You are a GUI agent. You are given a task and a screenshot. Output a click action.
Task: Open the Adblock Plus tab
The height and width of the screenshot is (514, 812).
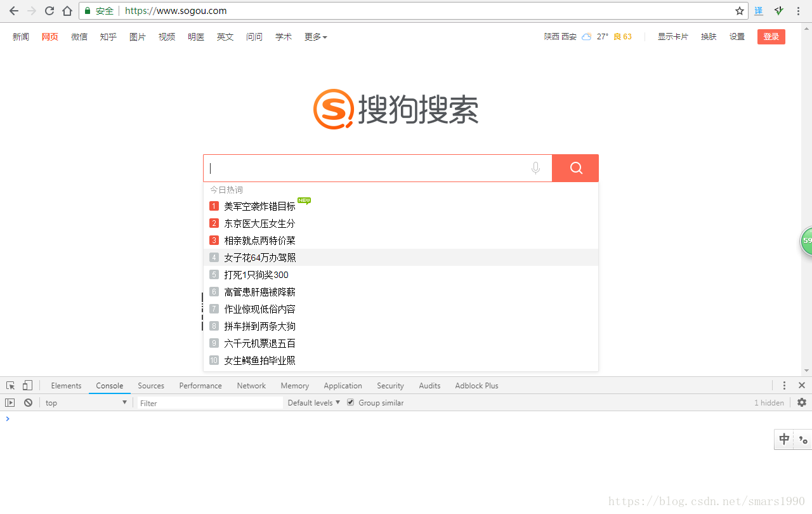pos(476,385)
